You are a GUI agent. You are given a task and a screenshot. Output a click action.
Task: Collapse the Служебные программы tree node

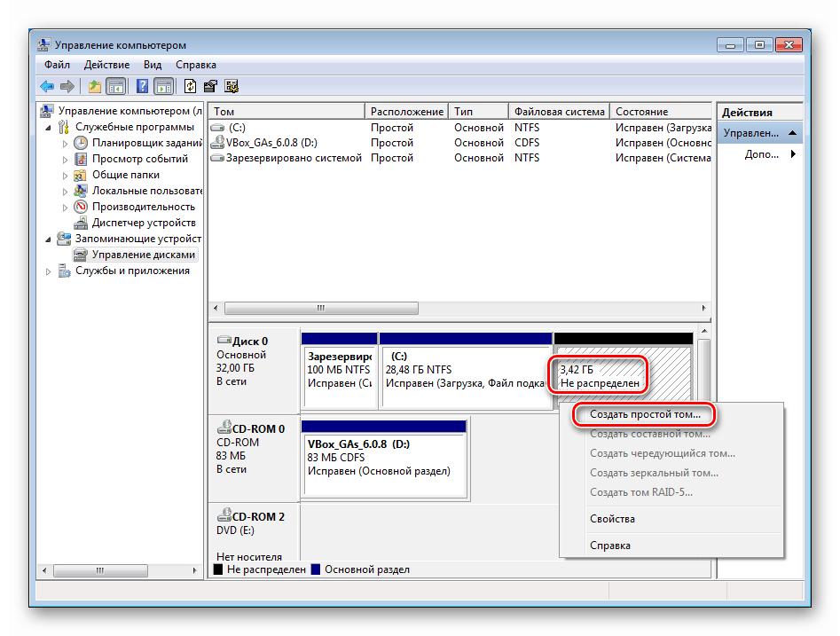click(48, 128)
